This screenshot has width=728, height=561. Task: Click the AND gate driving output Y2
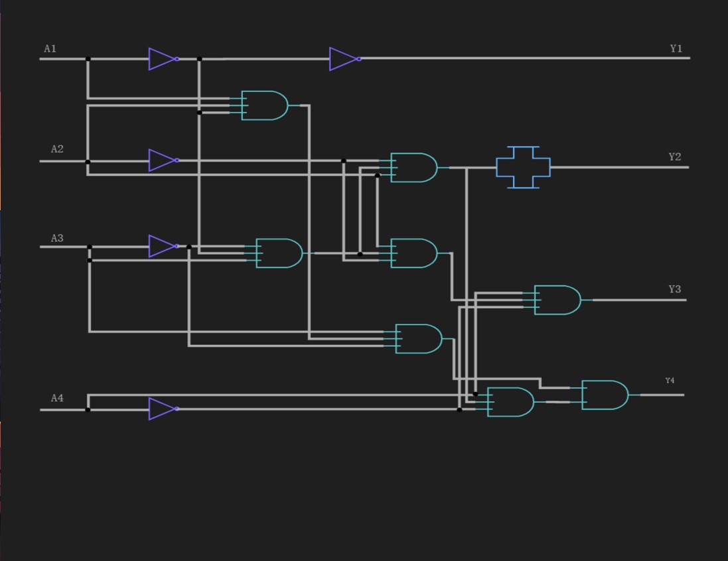click(x=413, y=168)
